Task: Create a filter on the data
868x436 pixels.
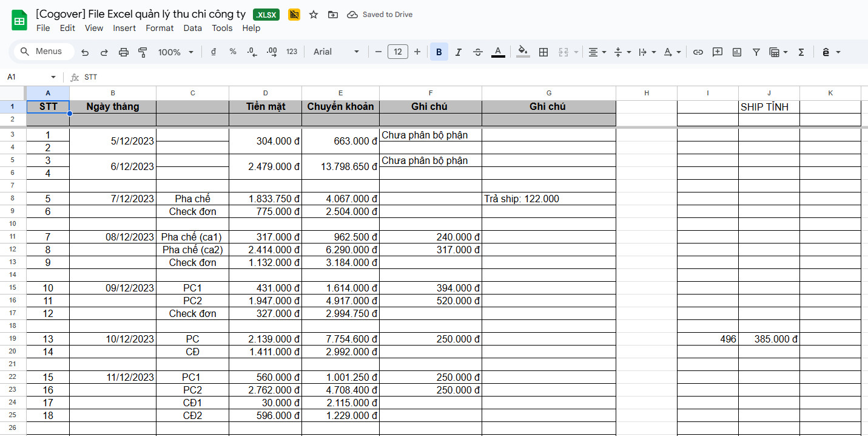Action: (756, 52)
